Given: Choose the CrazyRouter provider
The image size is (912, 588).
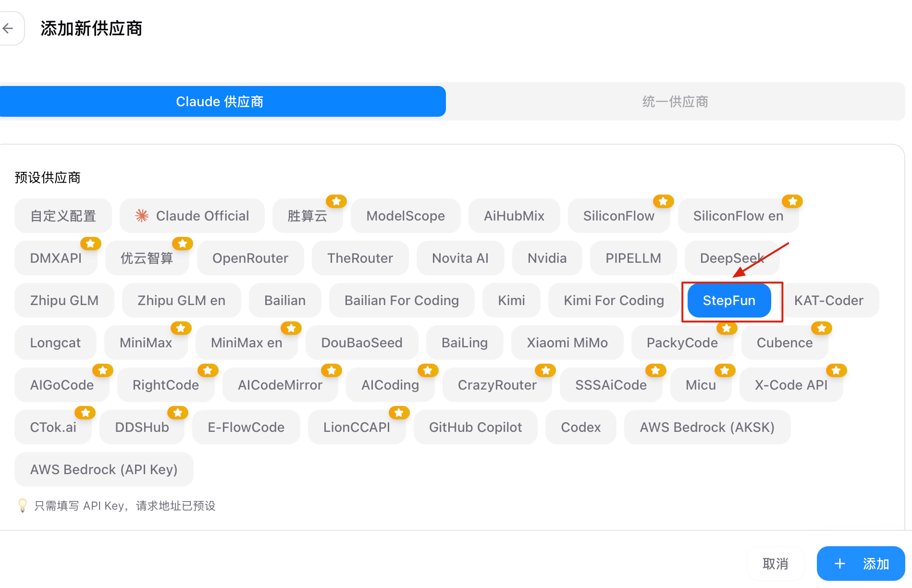Looking at the screenshot, I should tap(497, 385).
